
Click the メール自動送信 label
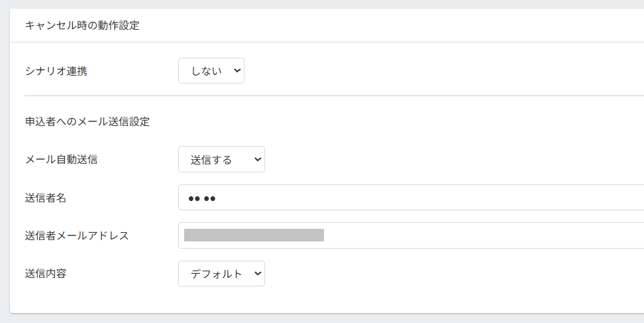(x=61, y=159)
